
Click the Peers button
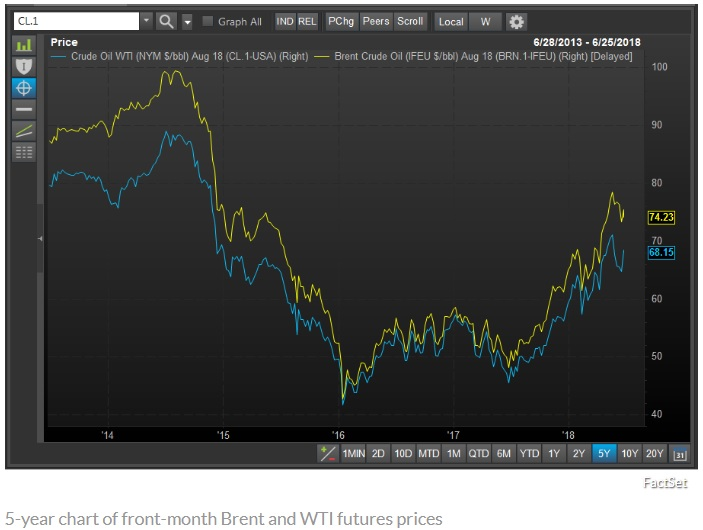coord(375,21)
